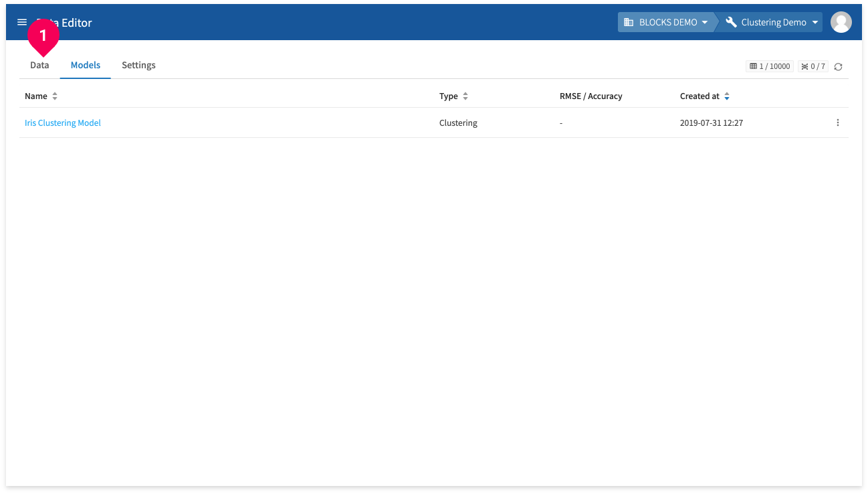
Task: Select the Models tab
Action: (86, 65)
